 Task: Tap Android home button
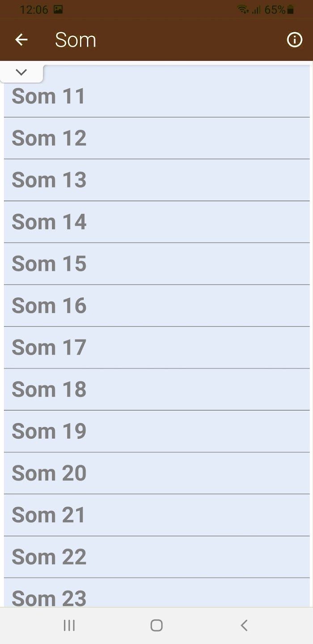[156, 625]
